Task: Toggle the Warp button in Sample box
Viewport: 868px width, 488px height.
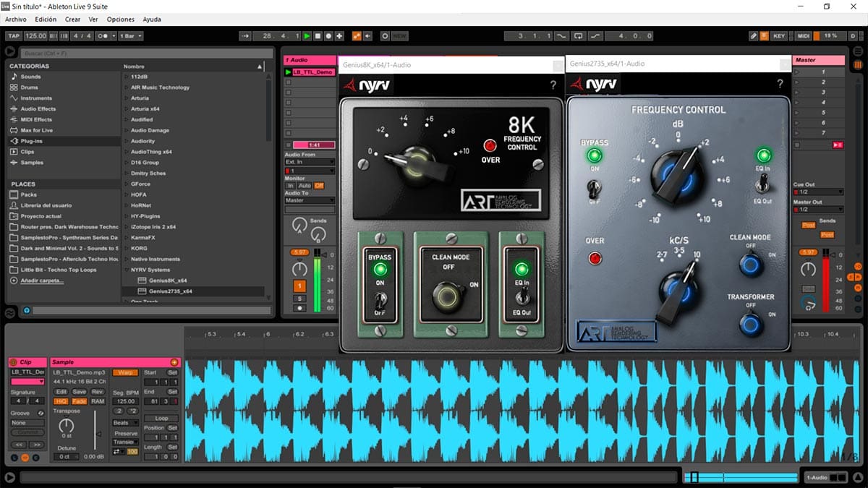Action: point(124,372)
